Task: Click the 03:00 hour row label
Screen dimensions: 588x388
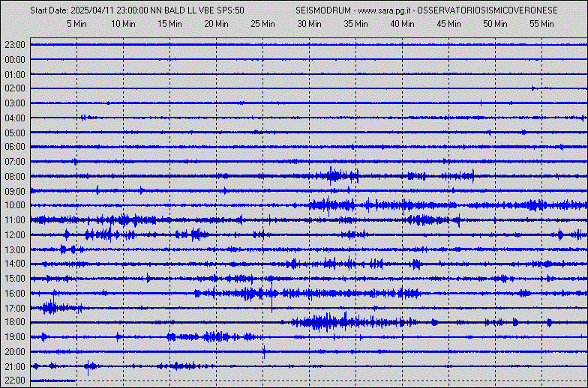Action: [x=15, y=103]
